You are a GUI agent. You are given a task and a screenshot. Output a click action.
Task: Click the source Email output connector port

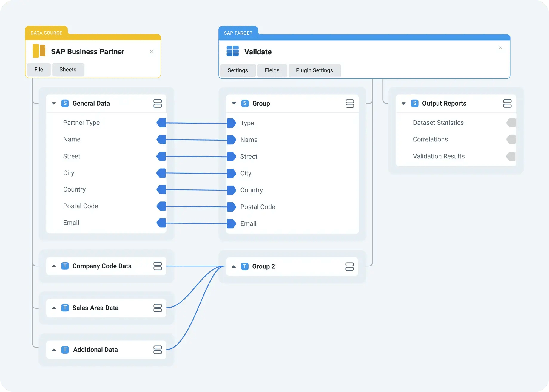(x=161, y=223)
